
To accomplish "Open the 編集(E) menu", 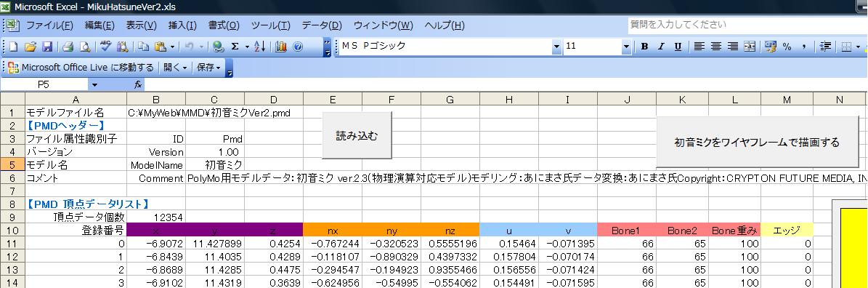I will 100,25.
